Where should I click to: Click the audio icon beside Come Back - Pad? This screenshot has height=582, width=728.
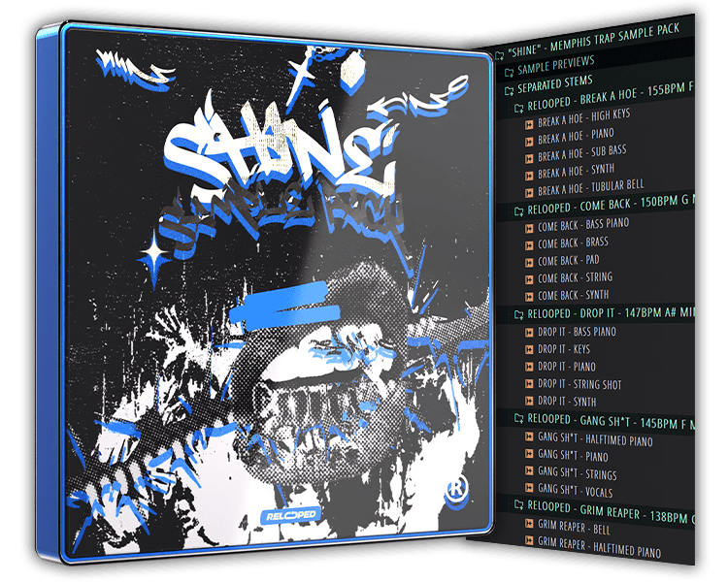527,260
